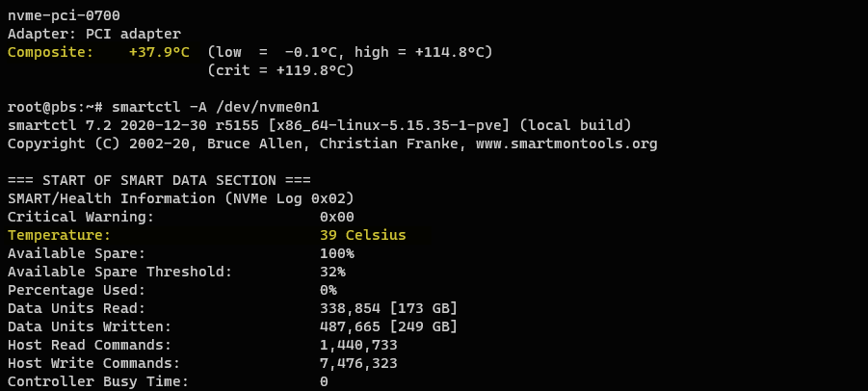The image size is (868, 391).
Task: Click the Percentage Used label
Action: click(76, 290)
